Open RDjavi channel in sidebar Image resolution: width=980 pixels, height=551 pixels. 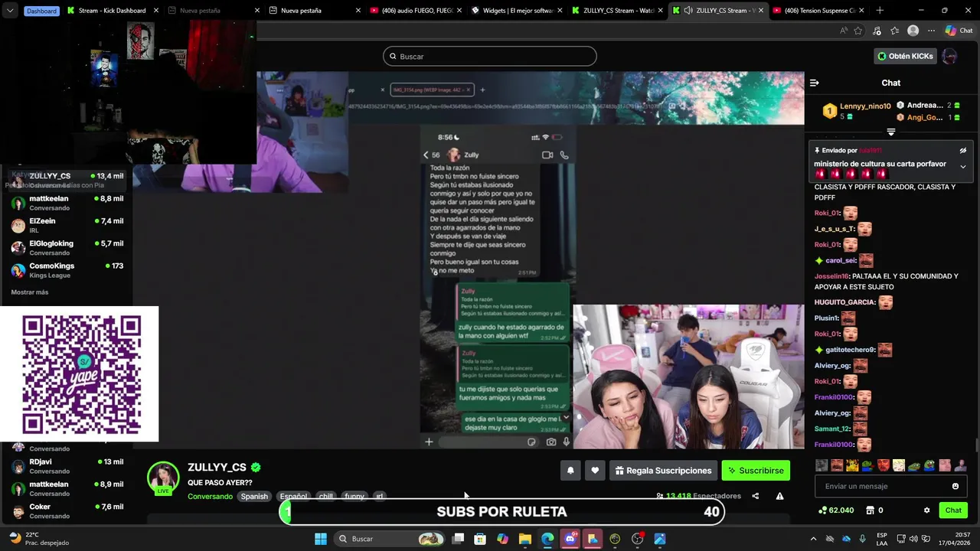coord(67,466)
